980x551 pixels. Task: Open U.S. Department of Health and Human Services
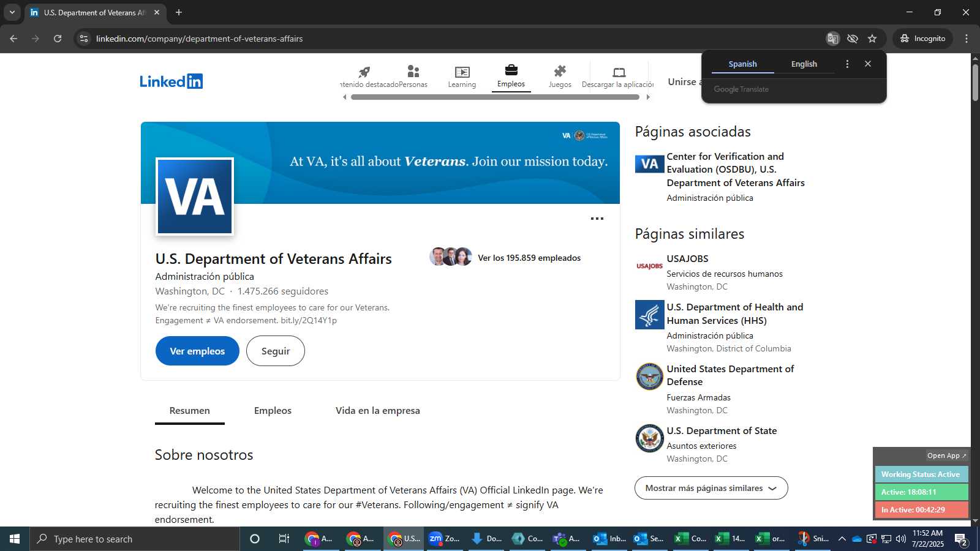[x=734, y=313]
